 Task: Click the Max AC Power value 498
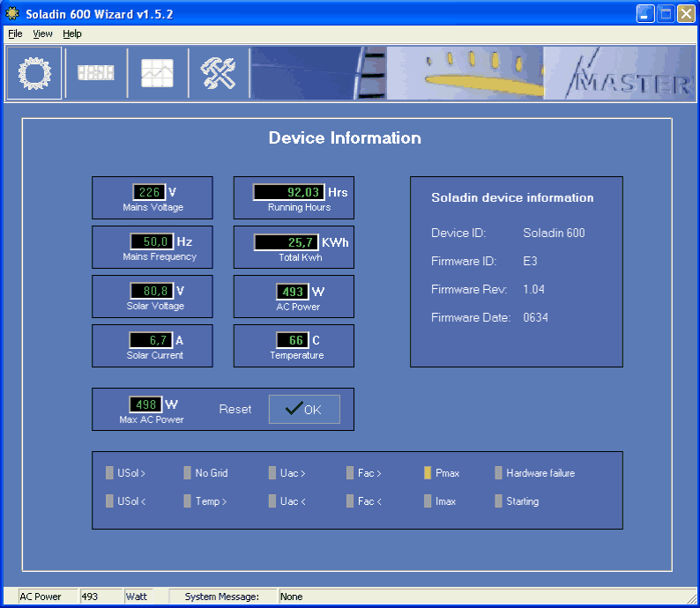pyautogui.click(x=145, y=404)
